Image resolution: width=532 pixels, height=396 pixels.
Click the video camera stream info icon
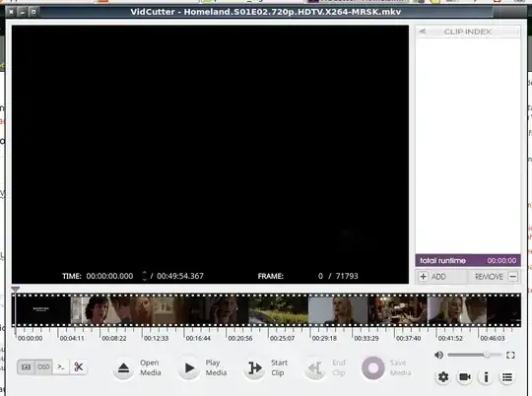coord(465,377)
